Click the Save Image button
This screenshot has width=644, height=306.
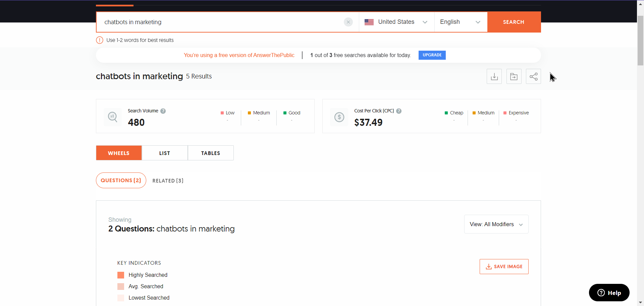pos(504,266)
